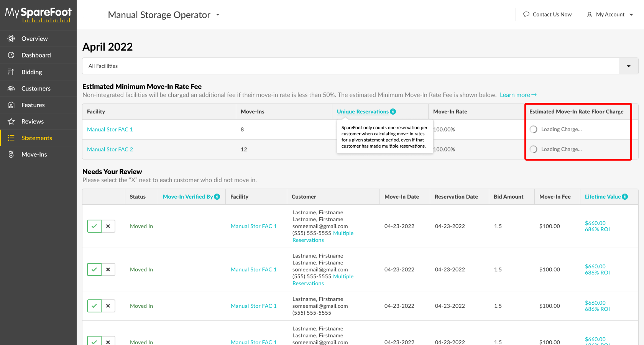Click the Bidding sort icon
The image size is (644, 345).
pos(11,72)
